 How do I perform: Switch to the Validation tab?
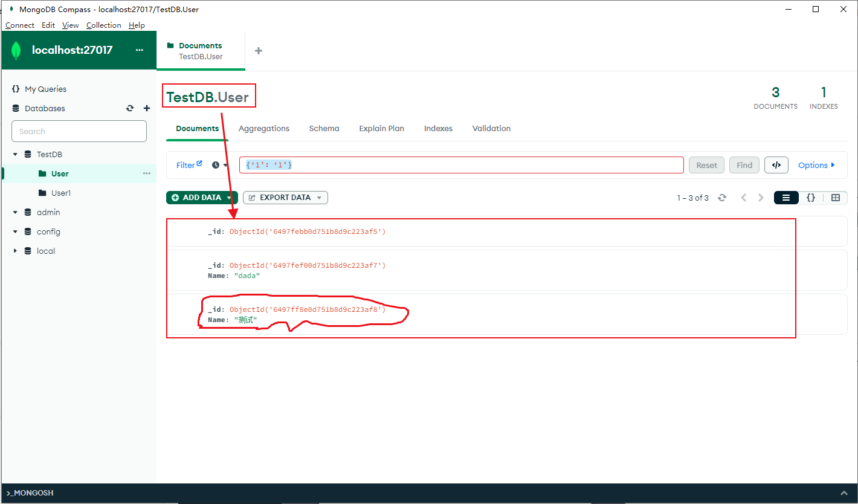pyautogui.click(x=492, y=129)
